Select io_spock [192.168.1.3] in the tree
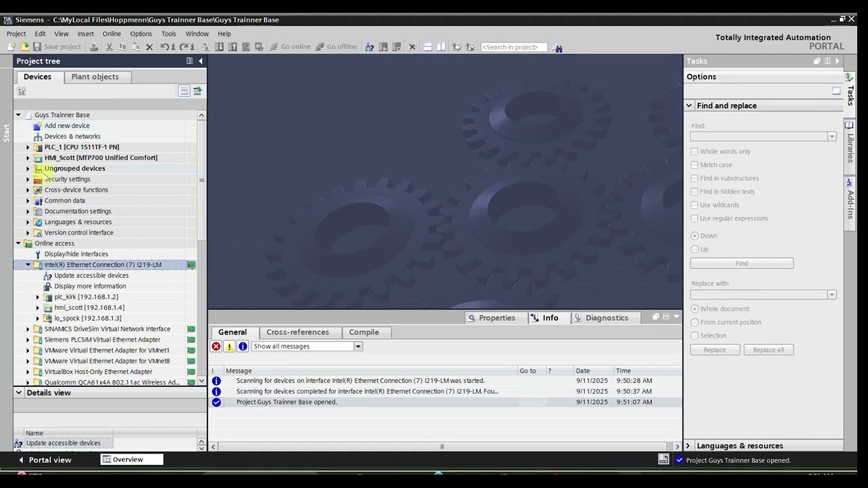This screenshot has height=488, width=868. pos(87,319)
